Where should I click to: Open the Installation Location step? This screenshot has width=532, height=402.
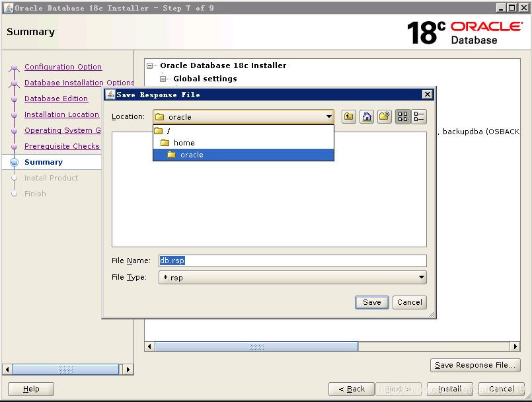click(x=61, y=114)
